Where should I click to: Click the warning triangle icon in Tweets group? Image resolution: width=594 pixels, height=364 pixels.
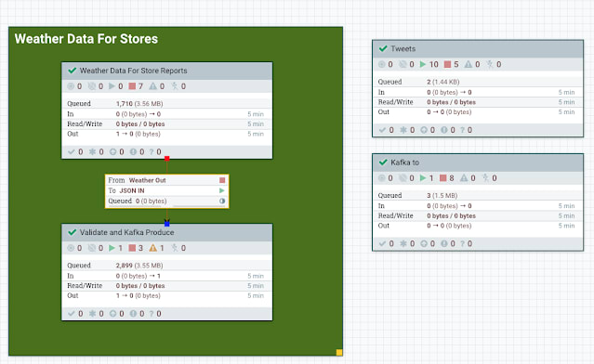[x=469, y=64]
